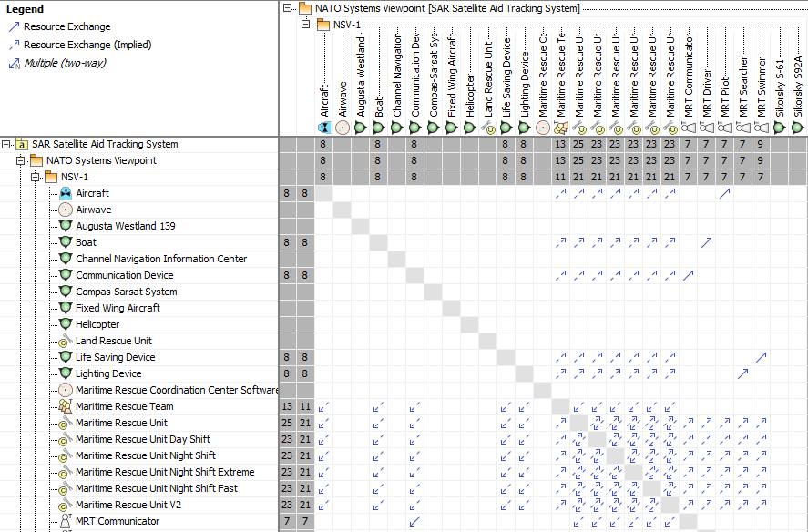Click the Boat to MRT Driver exchange cell
Image resolution: width=808 pixels, height=532 pixels.
[x=707, y=242]
